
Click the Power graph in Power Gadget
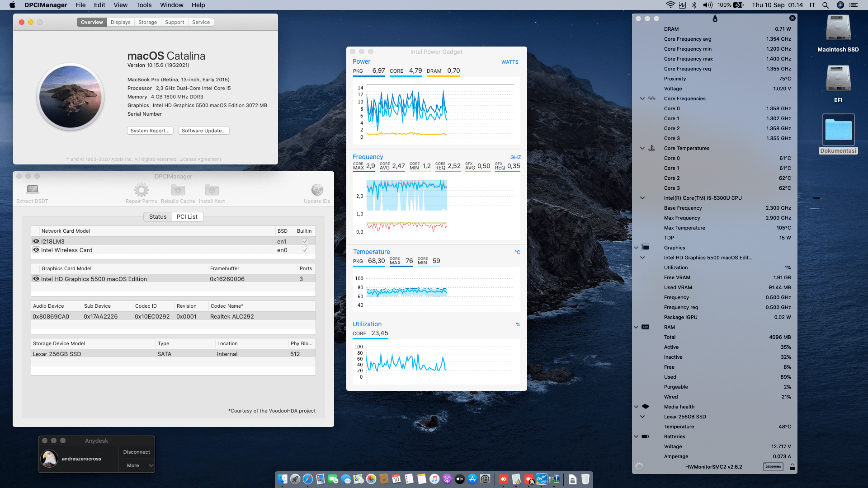[436, 111]
